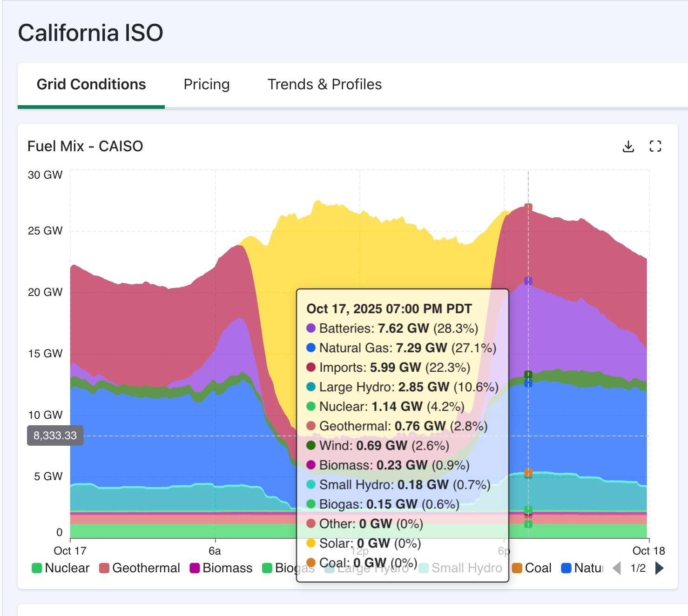The height and width of the screenshot is (616, 688).
Task: Click the 8,333.33 crosshair value label
Action: [55, 435]
